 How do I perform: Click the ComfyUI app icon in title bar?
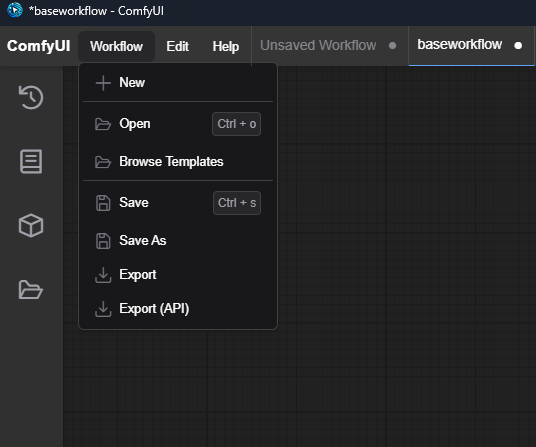pos(15,10)
